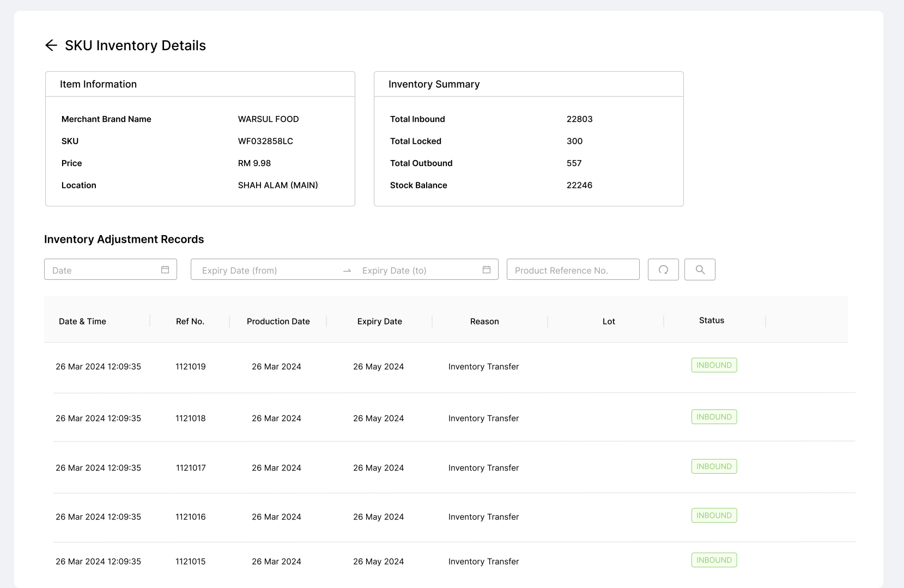This screenshot has width=904, height=588.
Task: Select the Date & Time column header
Action: point(83,321)
